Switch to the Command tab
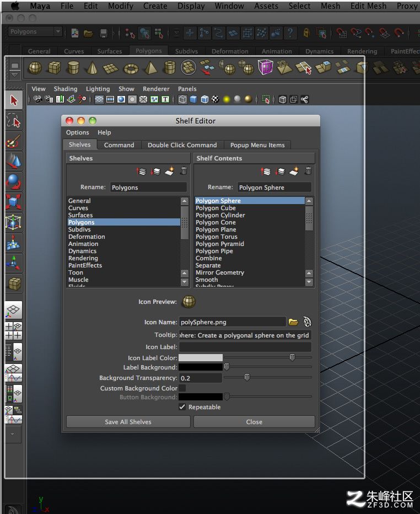Image resolution: width=420 pixels, height=514 pixels. (119, 145)
